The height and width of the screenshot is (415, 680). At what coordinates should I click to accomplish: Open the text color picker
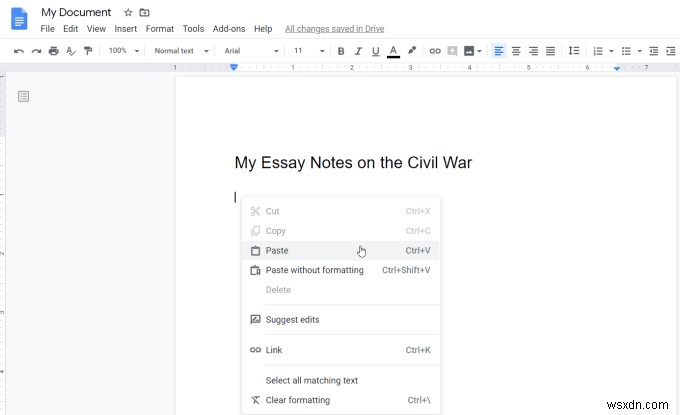click(393, 51)
